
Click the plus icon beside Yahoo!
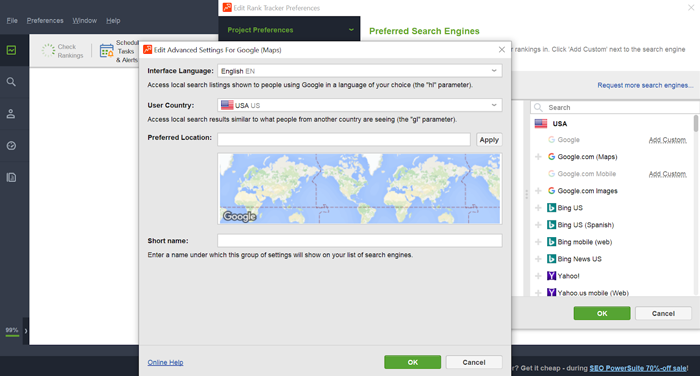click(538, 276)
